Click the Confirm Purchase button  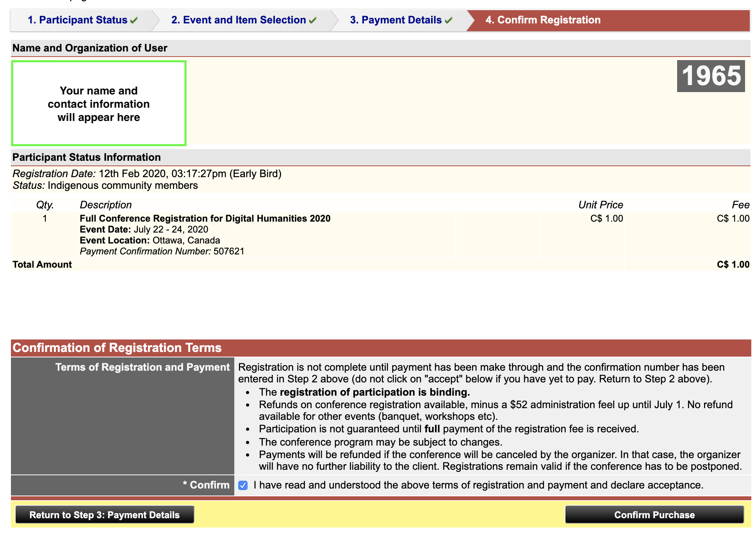click(654, 515)
